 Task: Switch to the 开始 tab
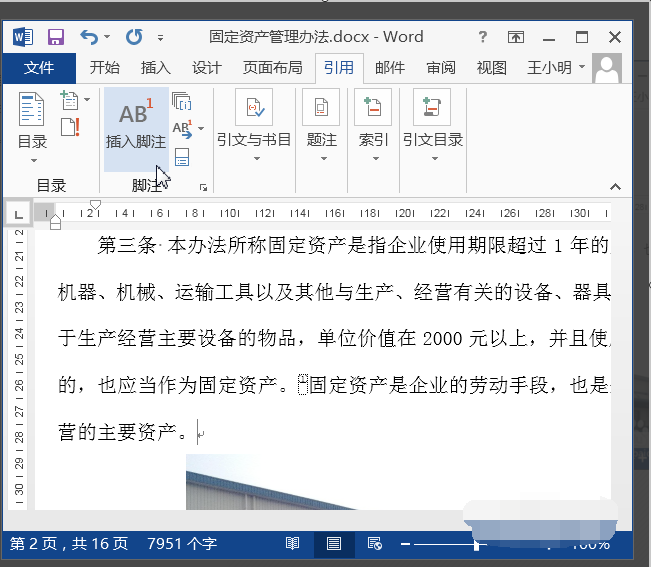pyautogui.click(x=105, y=68)
